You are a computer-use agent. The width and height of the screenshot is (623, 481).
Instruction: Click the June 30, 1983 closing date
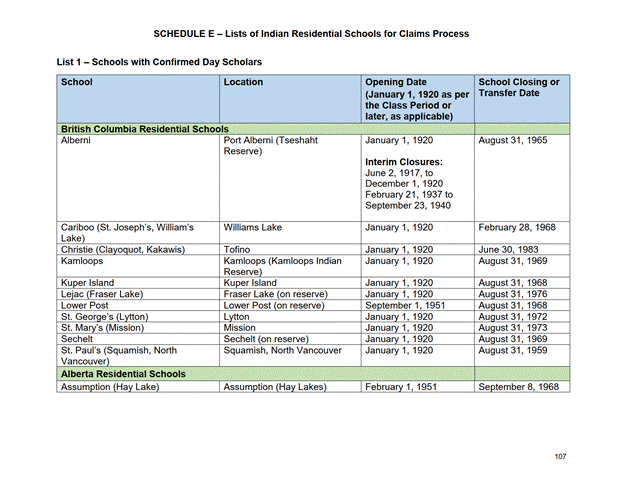click(510, 249)
